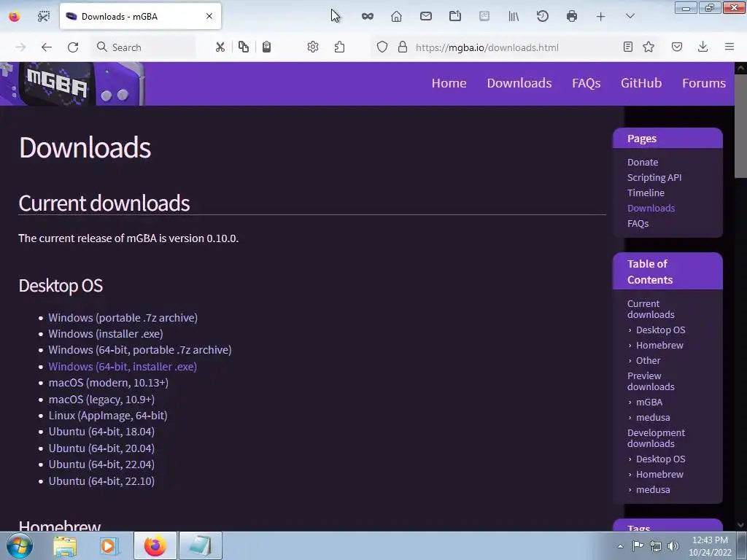Viewport: 747px width, 560px height.
Task: Open Forums in the purple site navigation
Action: click(704, 83)
